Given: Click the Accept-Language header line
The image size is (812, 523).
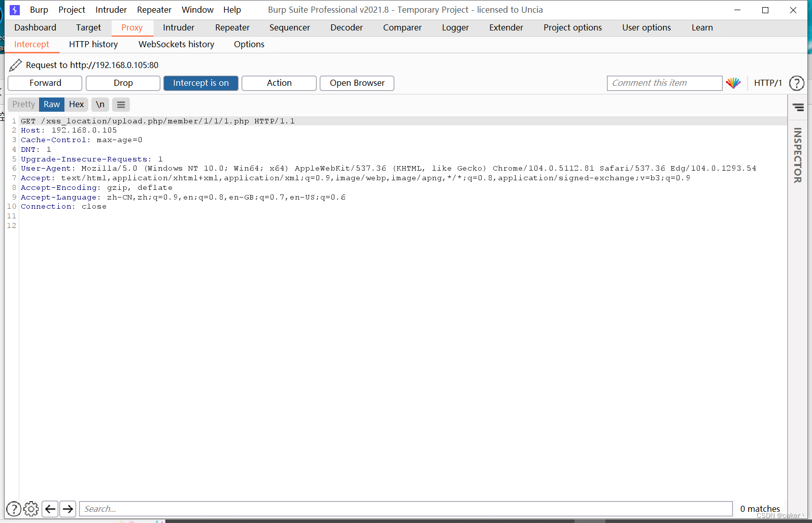Looking at the screenshot, I should tap(183, 197).
